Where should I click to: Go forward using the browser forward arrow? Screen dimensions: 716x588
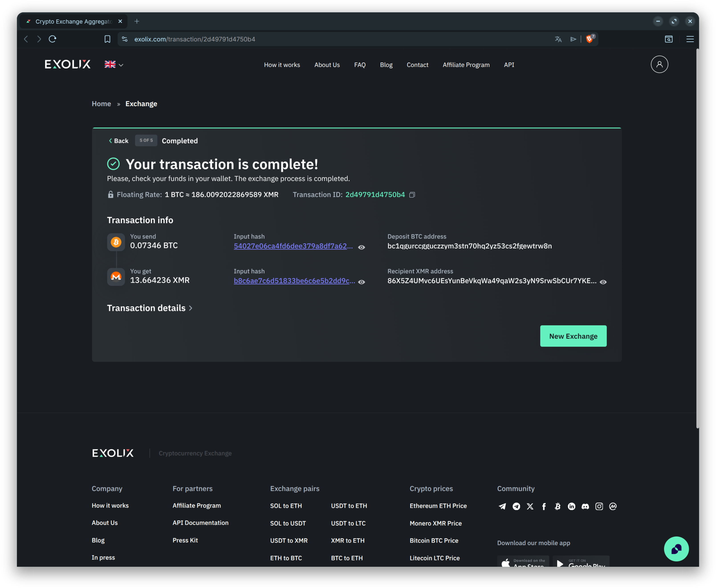tap(39, 39)
